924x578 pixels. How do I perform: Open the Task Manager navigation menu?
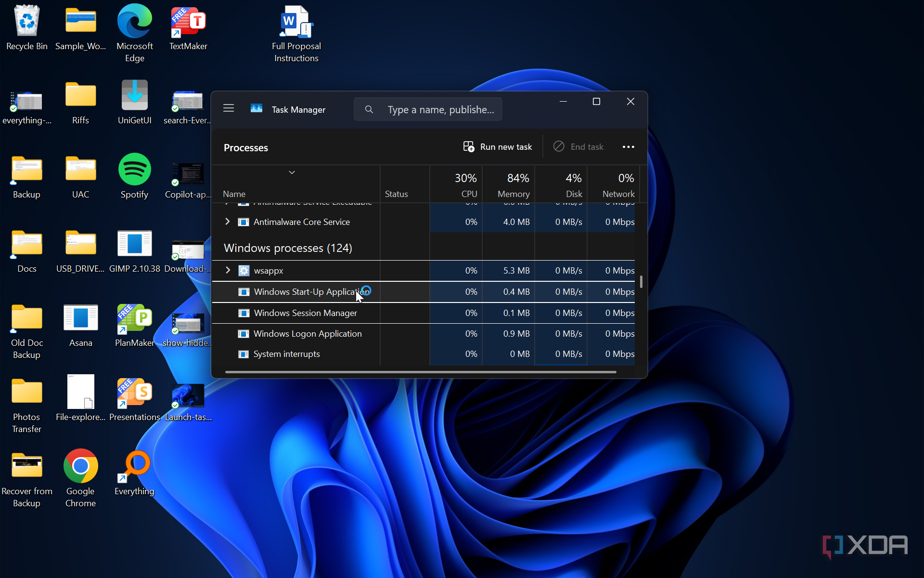tap(229, 108)
